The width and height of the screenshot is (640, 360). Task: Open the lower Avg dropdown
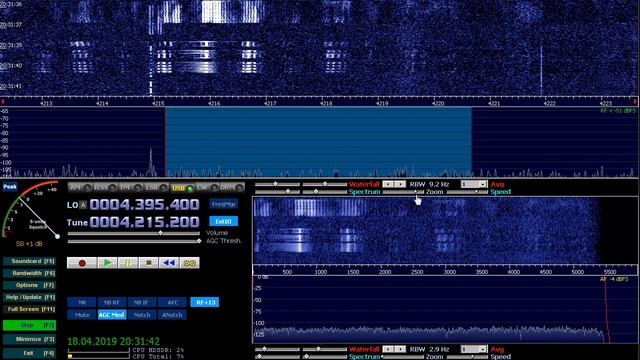click(x=482, y=349)
